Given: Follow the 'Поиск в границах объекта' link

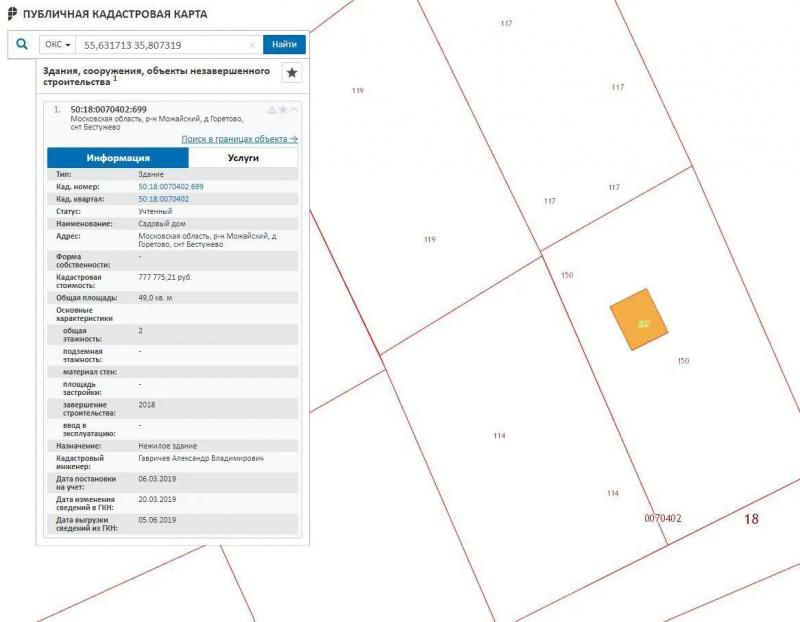Looking at the screenshot, I should coord(240,139).
